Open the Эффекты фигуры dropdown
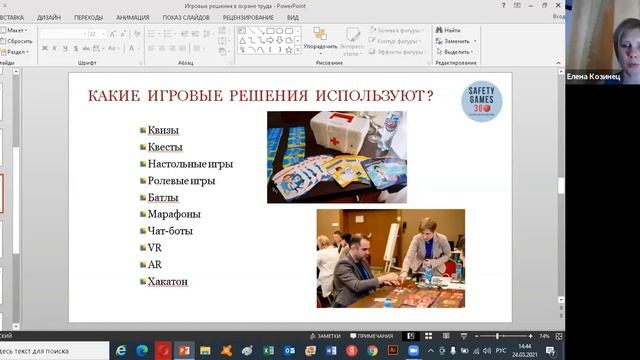 (x=397, y=52)
